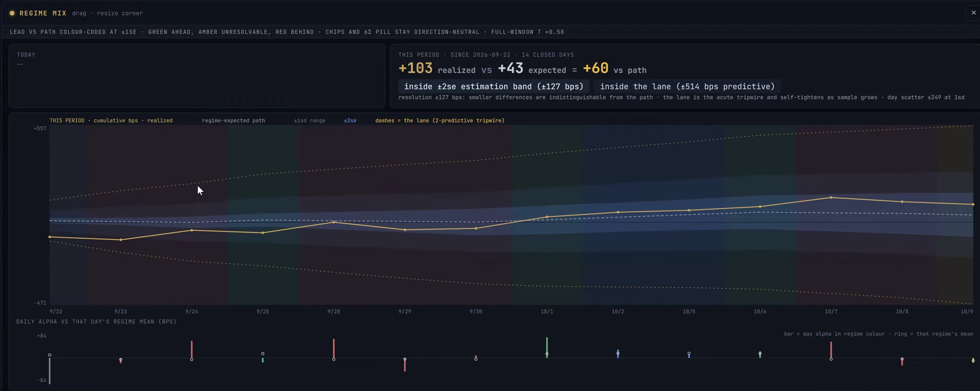Viewport: 980px width, 391px height.
Task: Click the TODAY card label
Action: tap(26, 55)
